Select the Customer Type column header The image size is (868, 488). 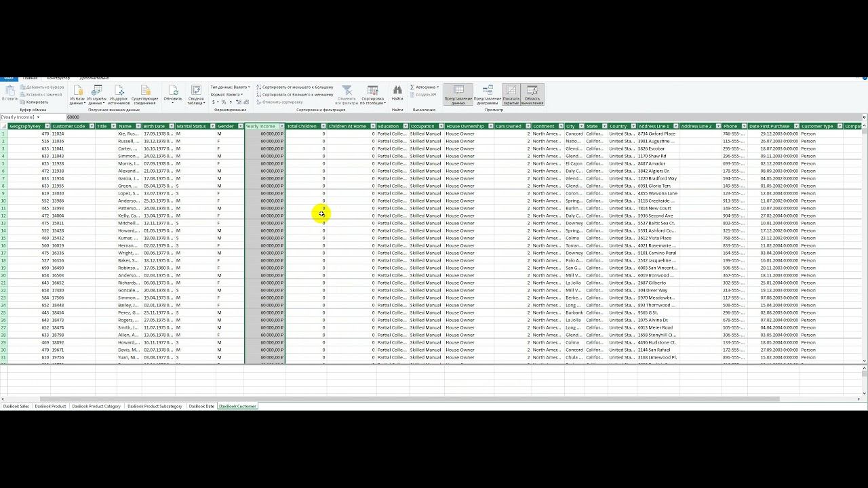click(821, 126)
